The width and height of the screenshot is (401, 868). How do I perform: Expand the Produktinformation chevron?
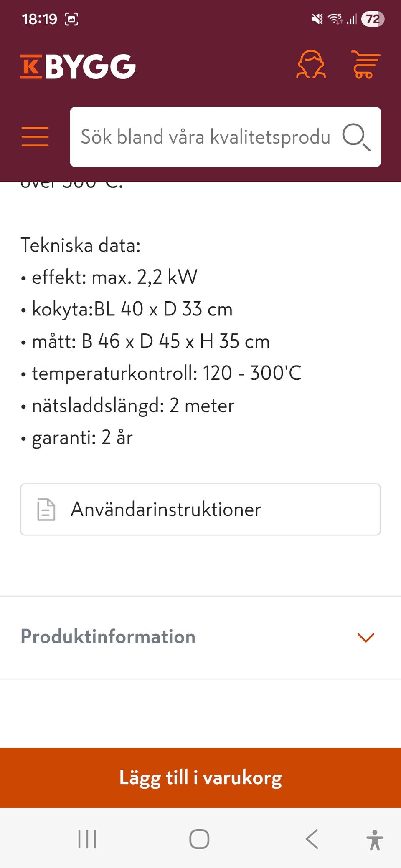(x=366, y=637)
